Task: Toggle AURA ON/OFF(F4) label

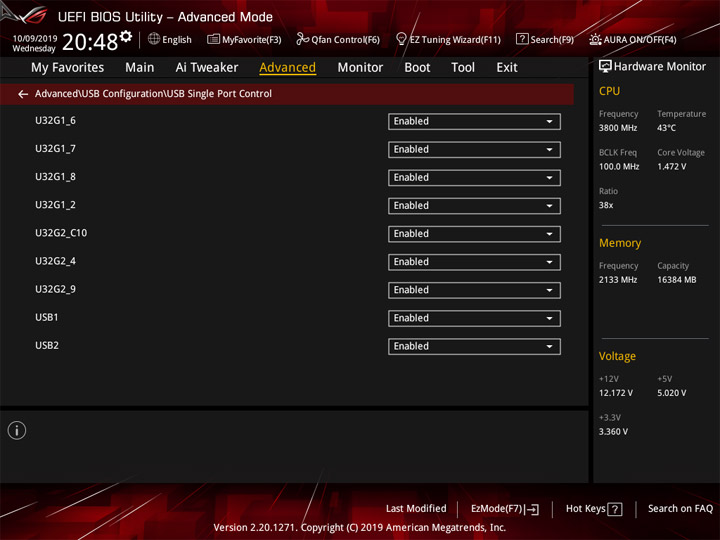Action: point(640,39)
